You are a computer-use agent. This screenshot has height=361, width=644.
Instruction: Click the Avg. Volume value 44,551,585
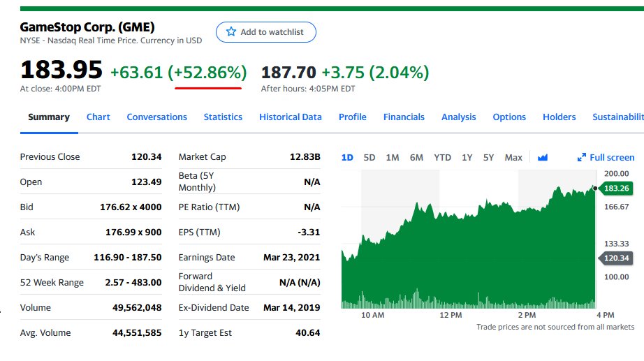[137, 332]
